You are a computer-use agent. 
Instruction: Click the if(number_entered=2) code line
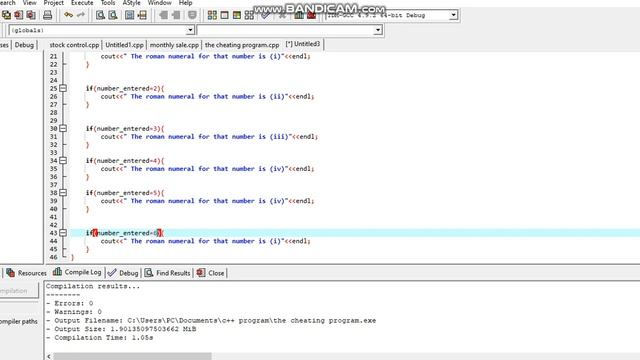125,88
